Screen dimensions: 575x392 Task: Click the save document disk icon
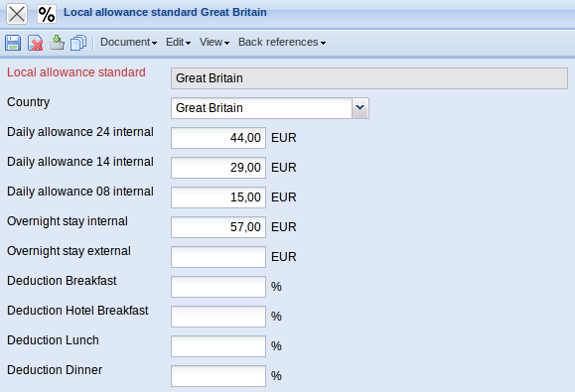tap(13, 43)
